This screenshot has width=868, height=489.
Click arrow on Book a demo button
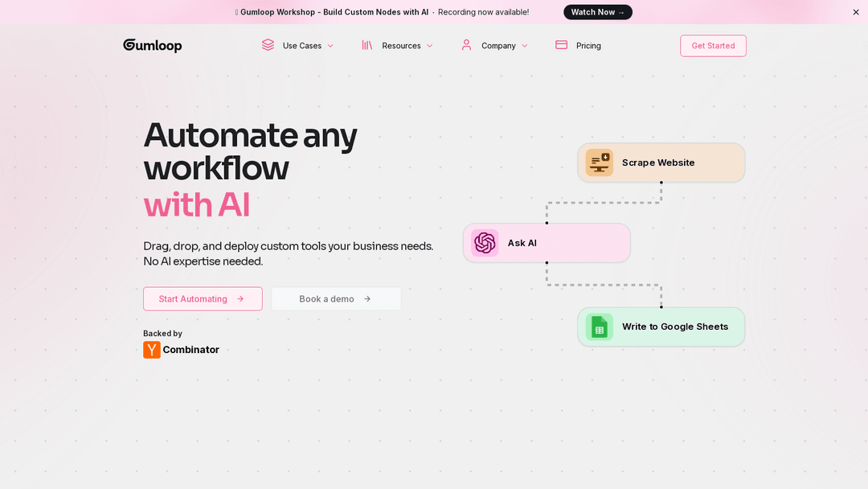tap(367, 299)
